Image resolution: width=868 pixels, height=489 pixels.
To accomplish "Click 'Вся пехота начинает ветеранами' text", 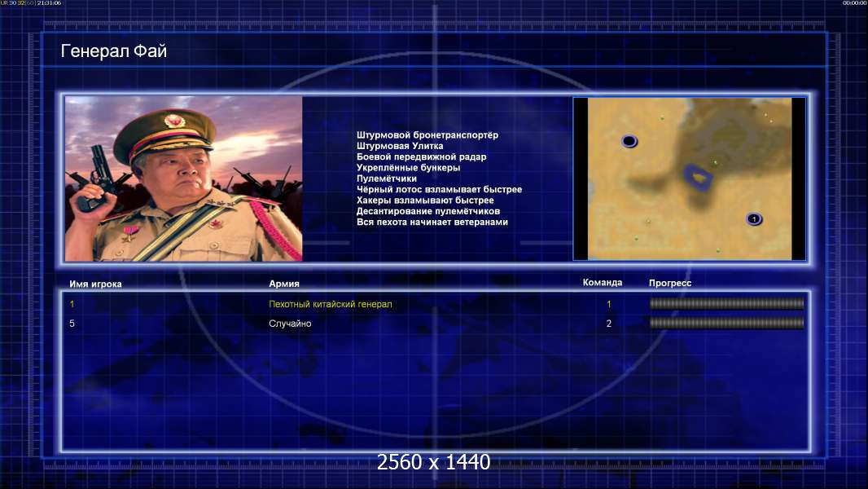I will tap(432, 222).
